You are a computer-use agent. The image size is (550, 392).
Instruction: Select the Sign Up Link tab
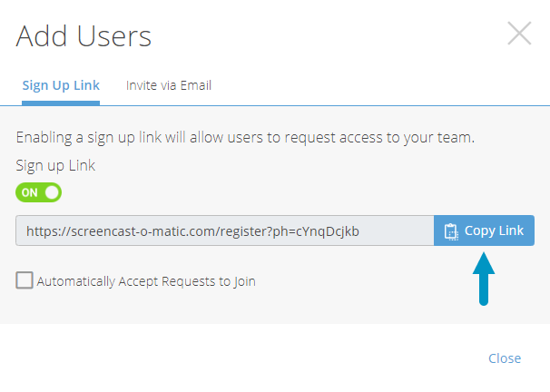(x=61, y=85)
